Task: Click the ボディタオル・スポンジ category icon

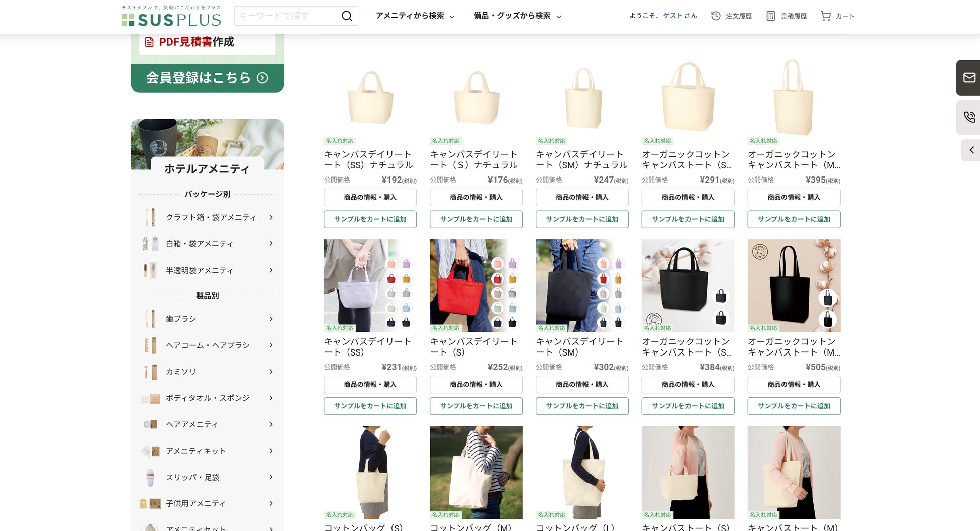Action: coord(150,398)
